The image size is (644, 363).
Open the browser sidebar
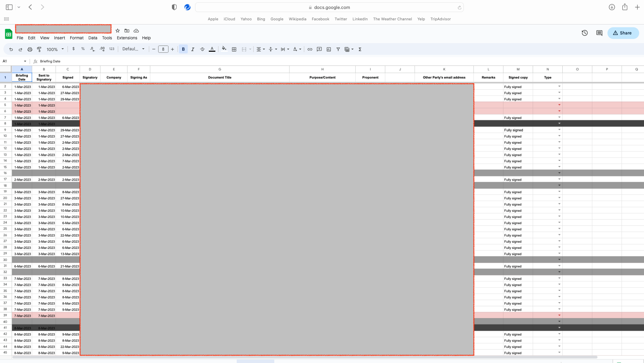click(9, 7)
